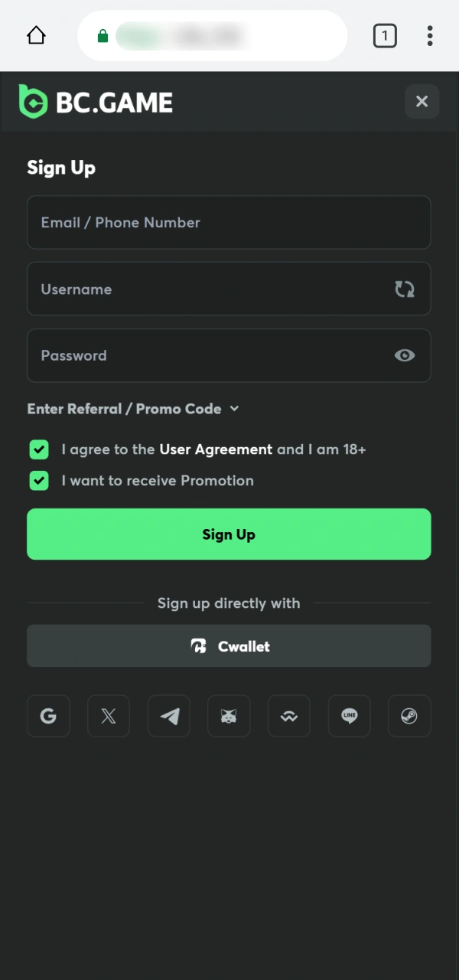The image size is (459, 980).
Task: Generate a random username with the refresh icon
Action: (405, 289)
